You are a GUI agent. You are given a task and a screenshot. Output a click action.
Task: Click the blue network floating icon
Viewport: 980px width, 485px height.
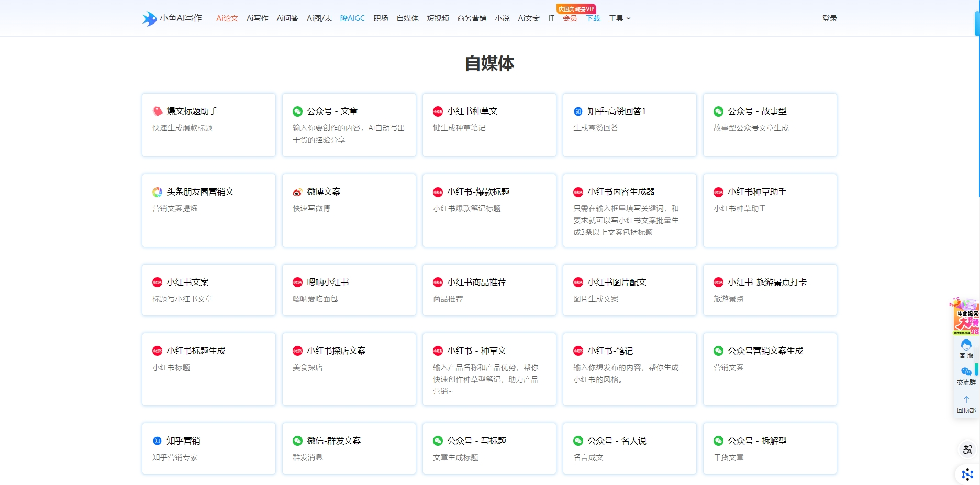[967, 475]
